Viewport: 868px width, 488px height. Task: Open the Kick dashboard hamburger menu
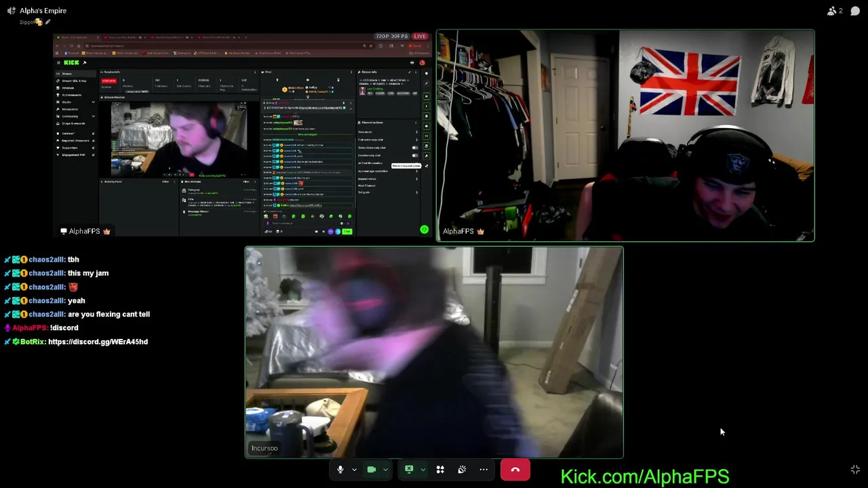pos(58,62)
